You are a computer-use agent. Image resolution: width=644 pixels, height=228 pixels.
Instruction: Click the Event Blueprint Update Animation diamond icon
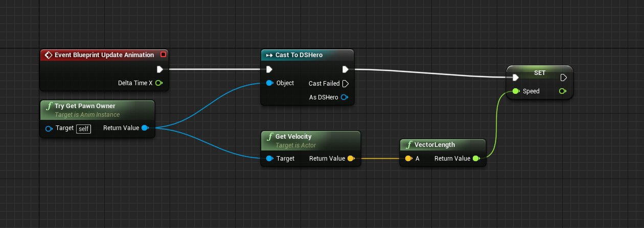point(49,55)
